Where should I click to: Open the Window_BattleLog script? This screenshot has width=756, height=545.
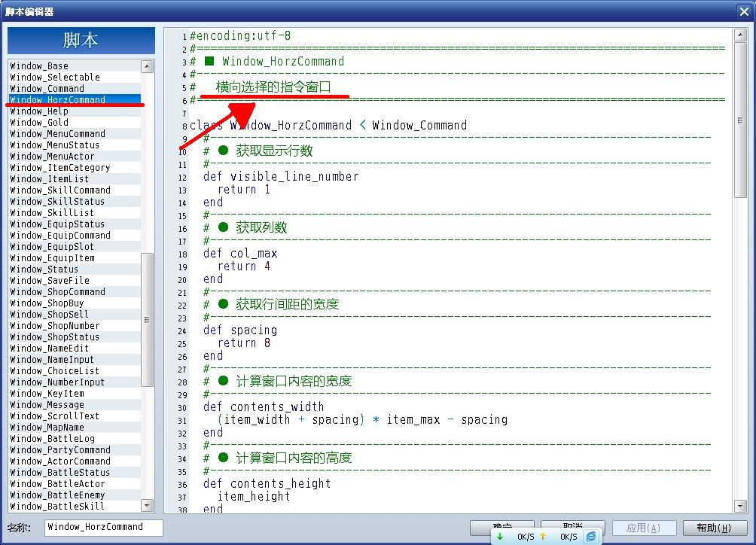[x=75, y=439]
